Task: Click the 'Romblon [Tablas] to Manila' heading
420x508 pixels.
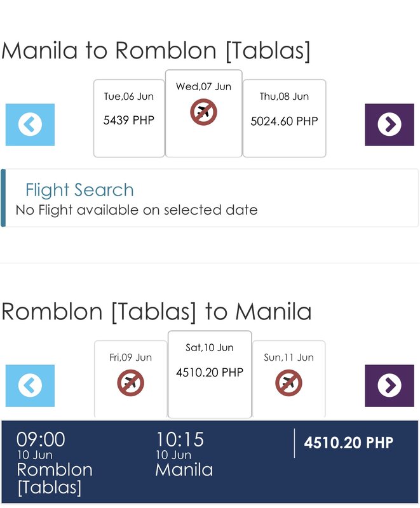Action: 156,312
